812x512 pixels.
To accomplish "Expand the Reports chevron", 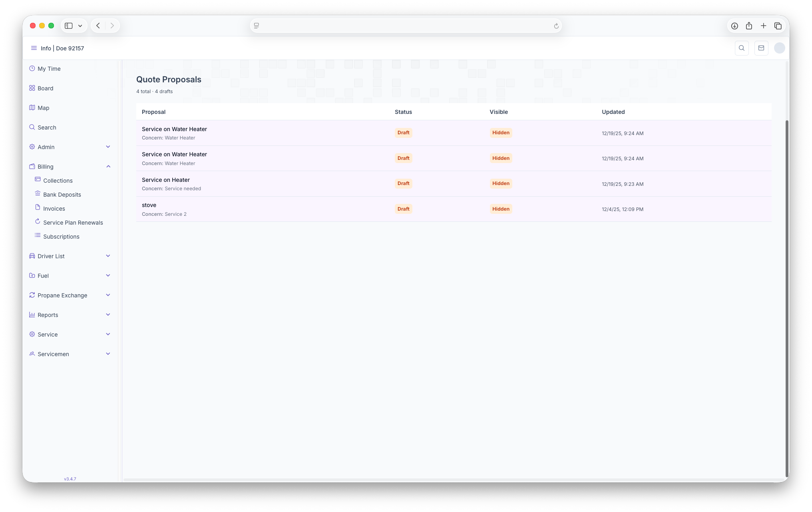I will tap(108, 315).
